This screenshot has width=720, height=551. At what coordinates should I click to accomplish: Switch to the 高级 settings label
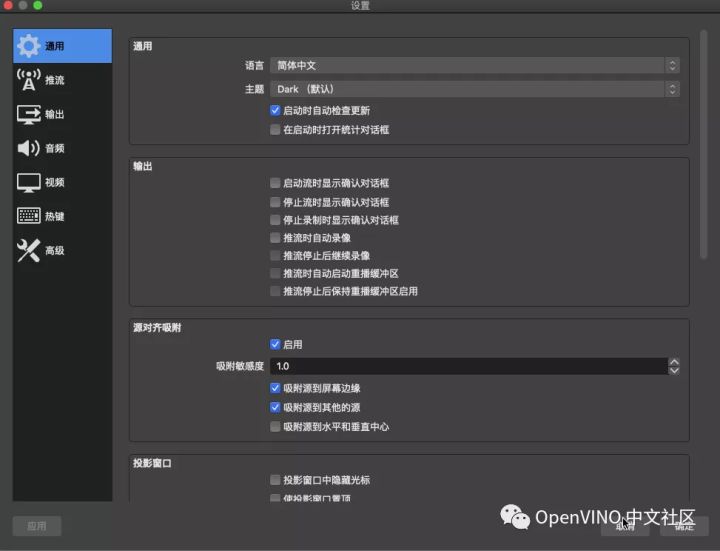(x=55, y=250)
